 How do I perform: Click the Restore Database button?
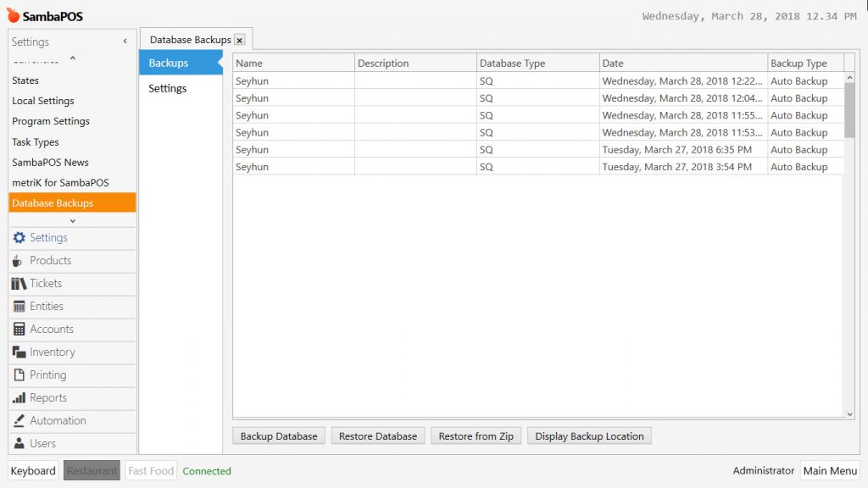pos(378,436)
